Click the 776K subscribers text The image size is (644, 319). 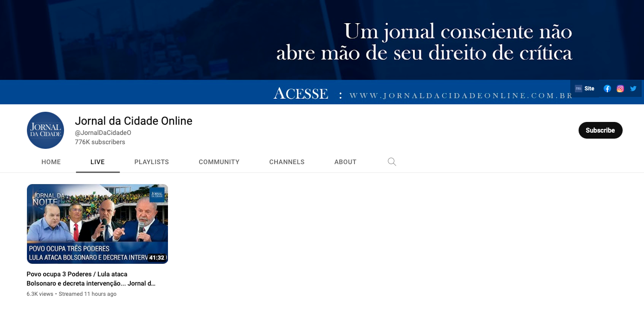[x=100, y=142]
